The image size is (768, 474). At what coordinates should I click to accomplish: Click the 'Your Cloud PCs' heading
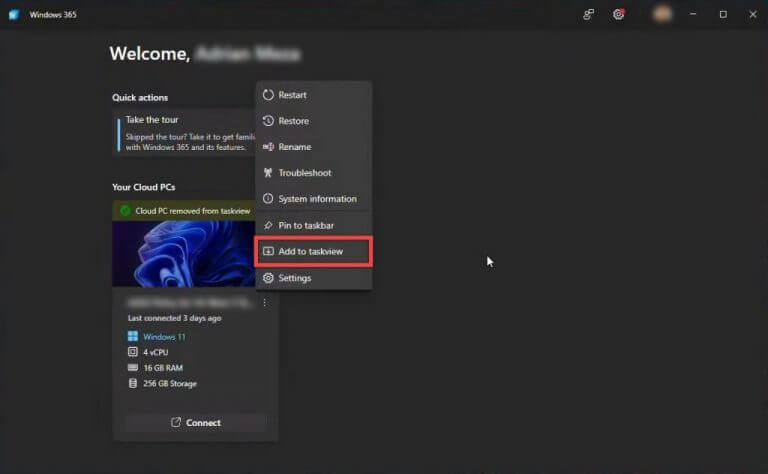144,187
